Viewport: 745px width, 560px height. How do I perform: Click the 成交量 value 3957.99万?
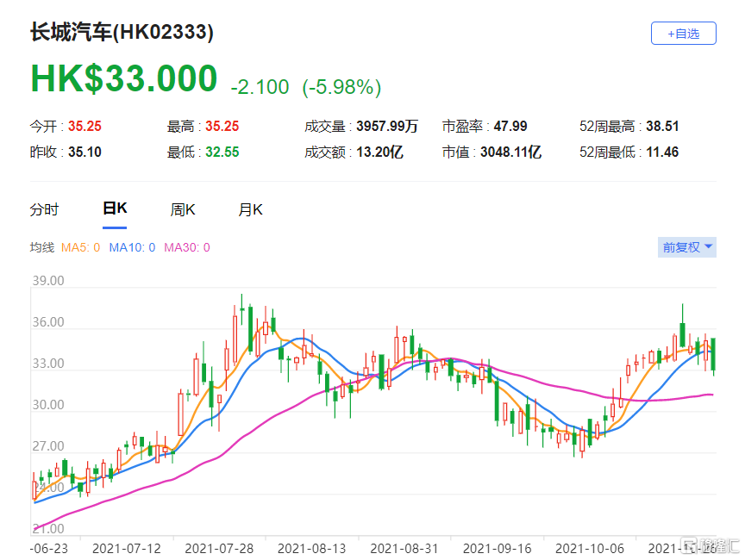coord(387,127)
